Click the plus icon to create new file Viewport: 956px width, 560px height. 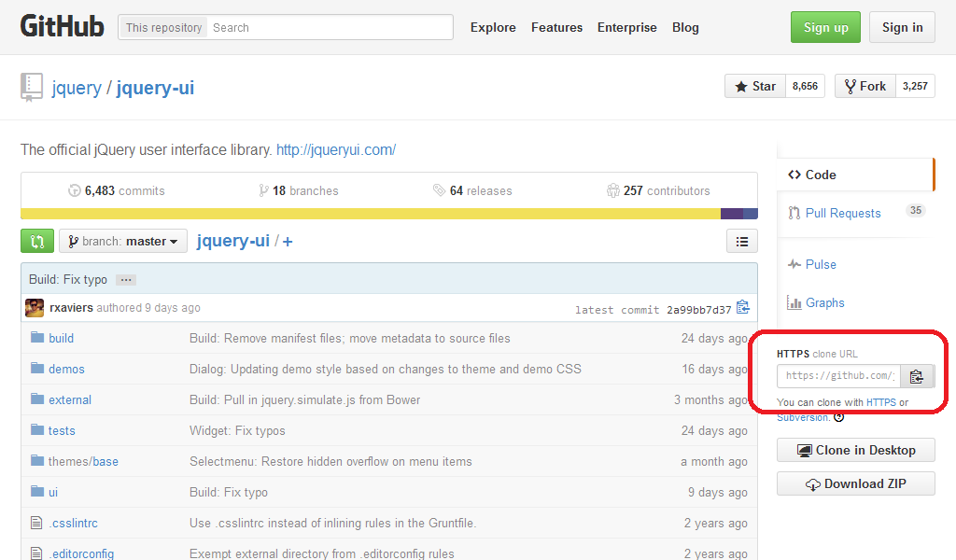[x=288, y=241]
